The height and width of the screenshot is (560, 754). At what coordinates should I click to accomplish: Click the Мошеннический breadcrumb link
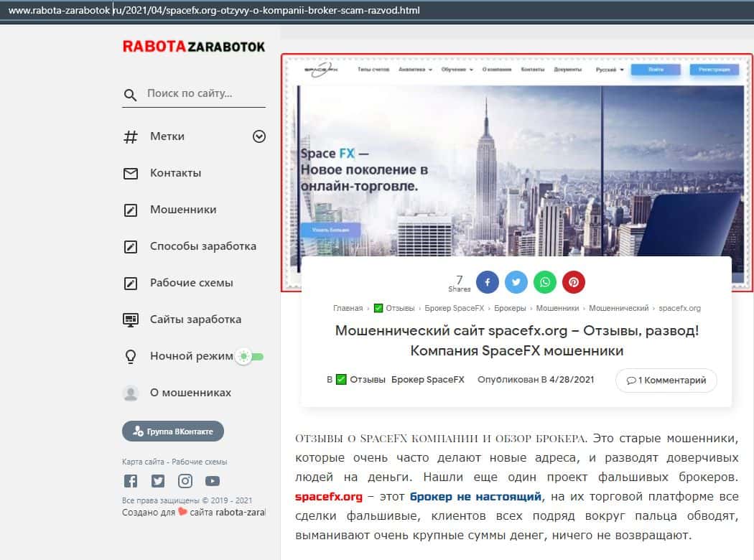(x=619, y=308)
